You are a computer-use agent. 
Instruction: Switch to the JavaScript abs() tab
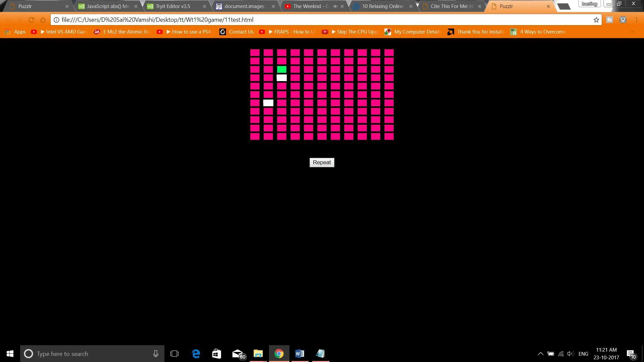108,6
